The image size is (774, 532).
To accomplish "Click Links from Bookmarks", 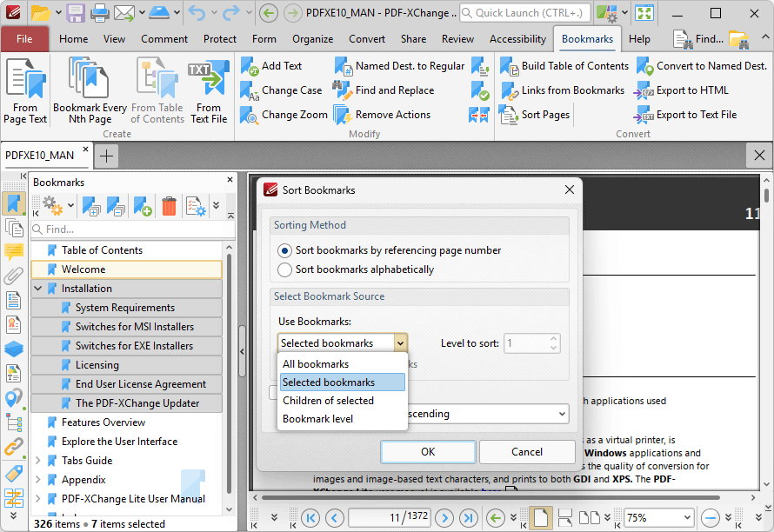I will (x=562, y=90).
